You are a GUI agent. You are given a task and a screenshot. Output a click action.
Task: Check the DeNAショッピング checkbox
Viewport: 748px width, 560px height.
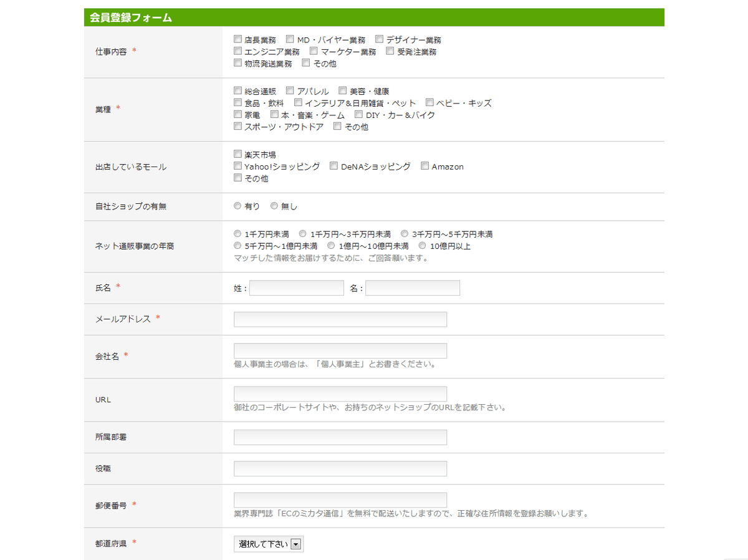pos(334,167)
